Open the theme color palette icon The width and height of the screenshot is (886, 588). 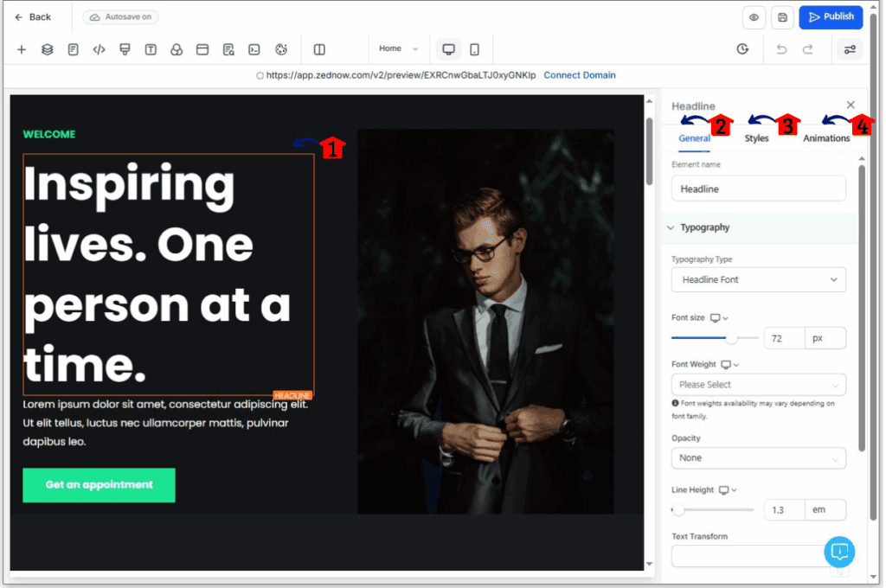280,49
